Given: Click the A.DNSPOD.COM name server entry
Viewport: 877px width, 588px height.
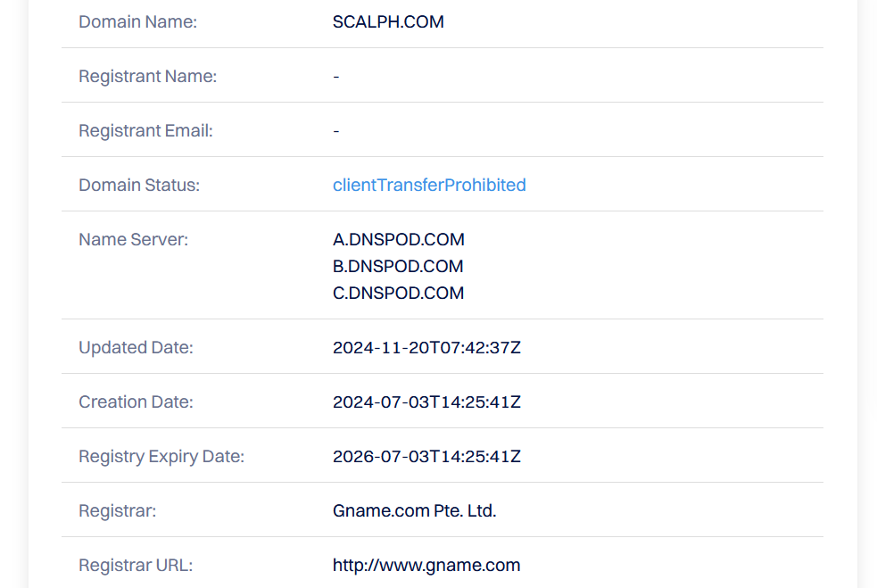Looking at the screenshot, I should coord(398,239).
